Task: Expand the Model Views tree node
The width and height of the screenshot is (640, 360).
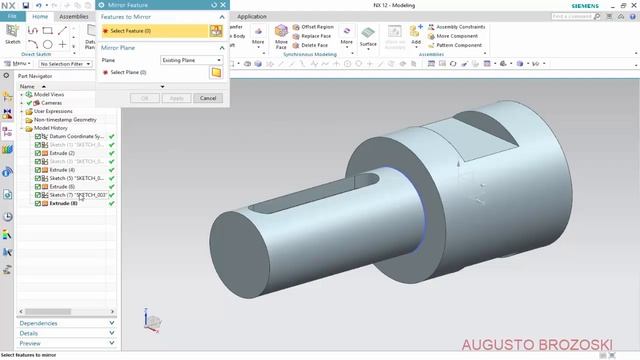Action: 22,95
